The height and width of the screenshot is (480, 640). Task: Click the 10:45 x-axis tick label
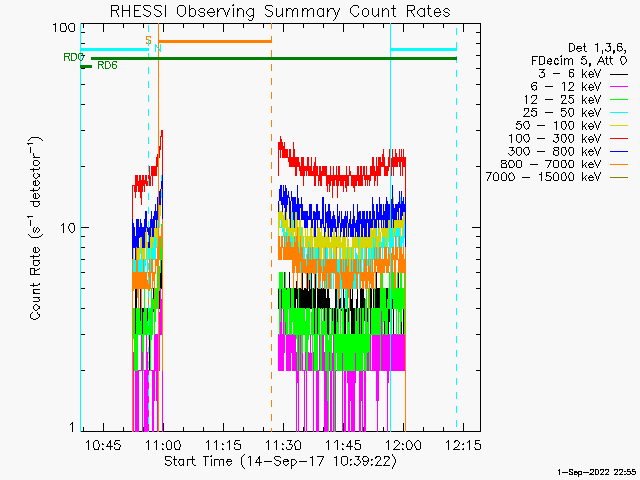pos(103,445)
